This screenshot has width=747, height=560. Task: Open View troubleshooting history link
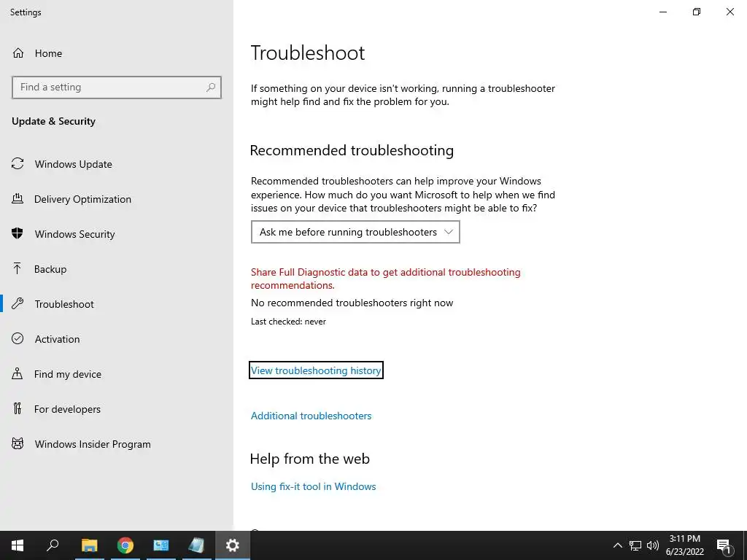(316, 370)
